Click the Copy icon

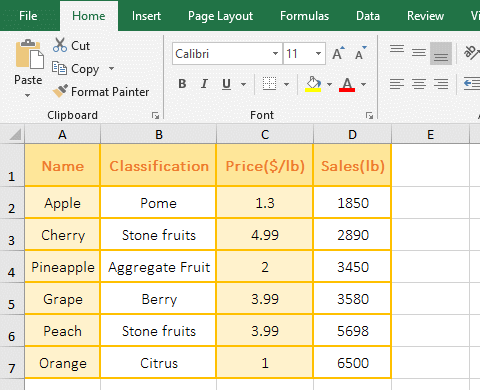tap(59, 68)
